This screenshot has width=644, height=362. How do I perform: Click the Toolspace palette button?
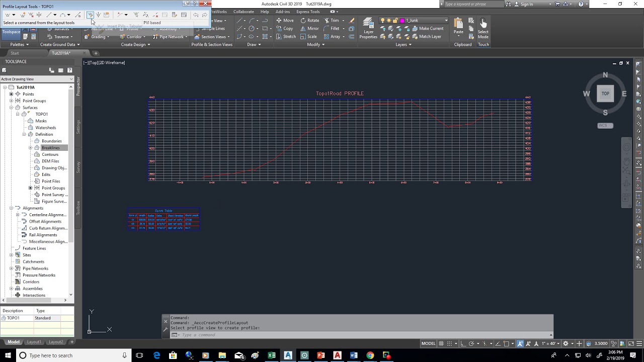11,32
